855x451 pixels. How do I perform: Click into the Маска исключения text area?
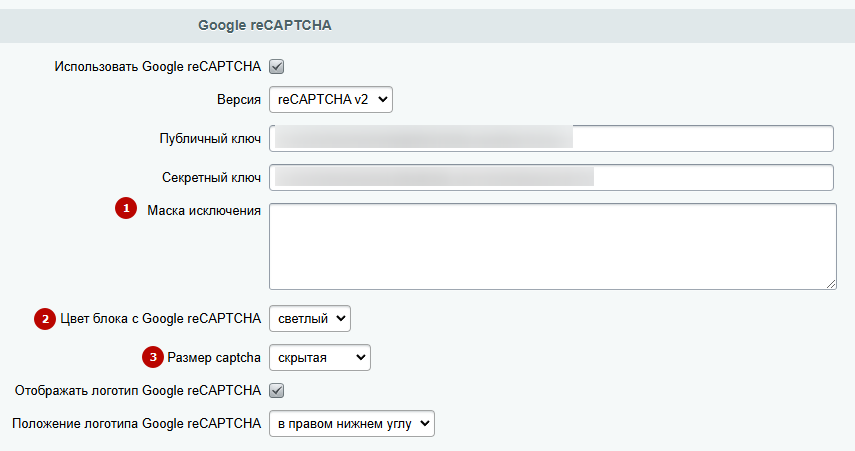pos(553,246)
